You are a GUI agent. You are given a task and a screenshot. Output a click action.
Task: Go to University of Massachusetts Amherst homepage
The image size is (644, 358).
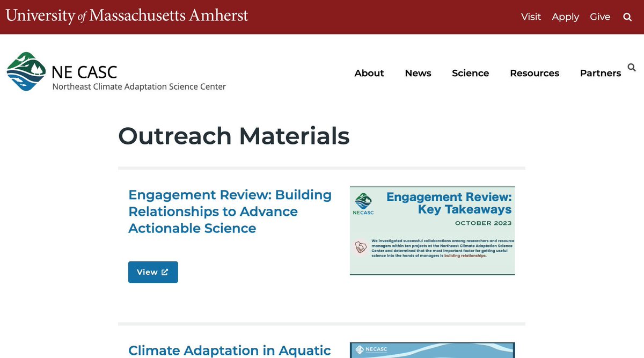pyautogui.click(x=127, y=16)
